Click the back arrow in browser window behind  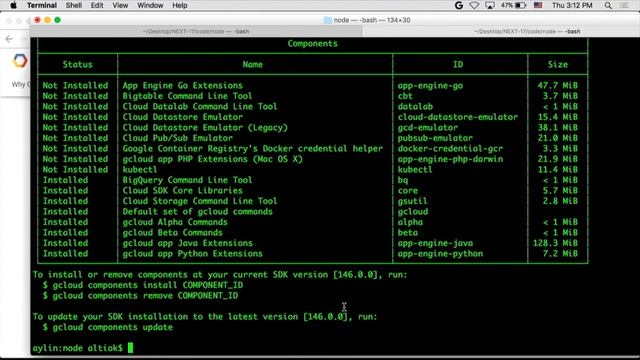pyautogui.click(x=9, y=39)
